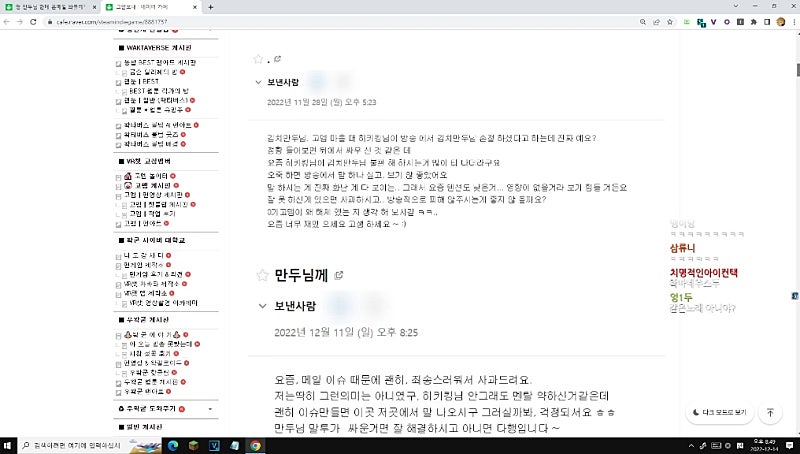Click the date 2022년 11월 28일 (월) 오후 5:23
This screenshot has height=454, width=800.
point(321,103)
